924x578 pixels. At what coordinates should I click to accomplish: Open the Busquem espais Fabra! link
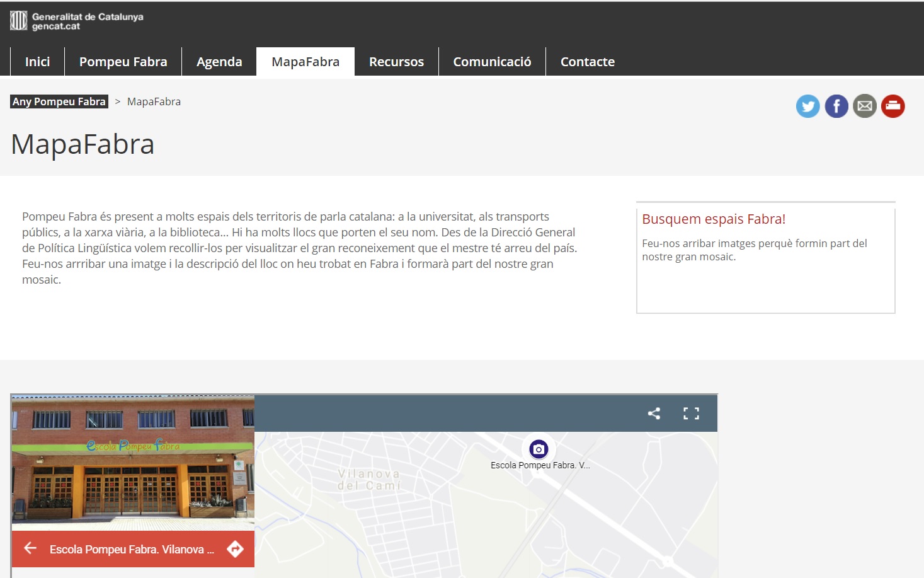714,219
